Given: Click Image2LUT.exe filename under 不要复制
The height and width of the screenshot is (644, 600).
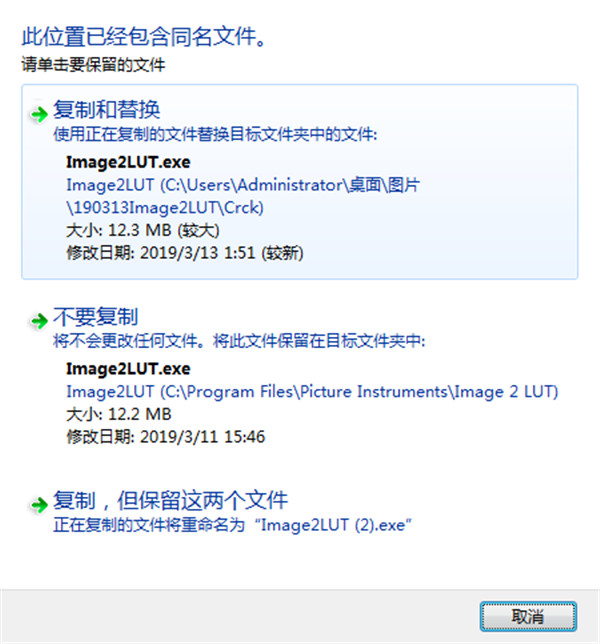Looking at the screenshot, I should (x=128, y=369).
